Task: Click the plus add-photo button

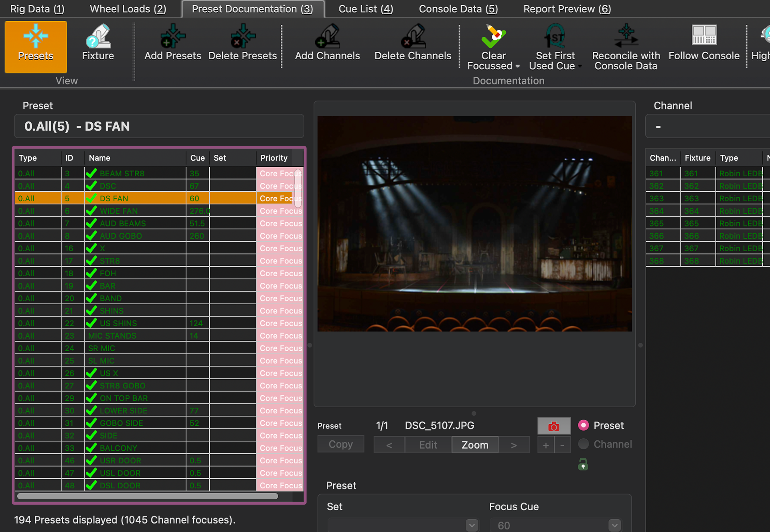Action: point(546,445)
